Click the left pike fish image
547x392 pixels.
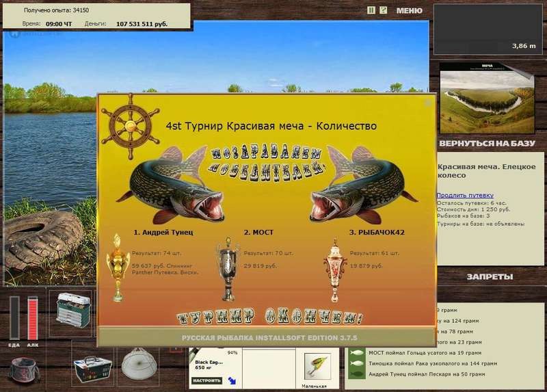click(171, 185)
